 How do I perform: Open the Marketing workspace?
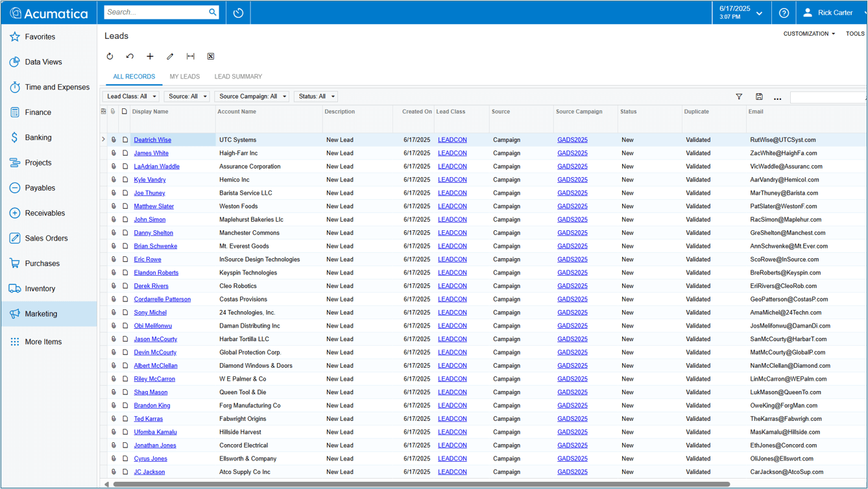pyautogui.click(x=49, y=314)
